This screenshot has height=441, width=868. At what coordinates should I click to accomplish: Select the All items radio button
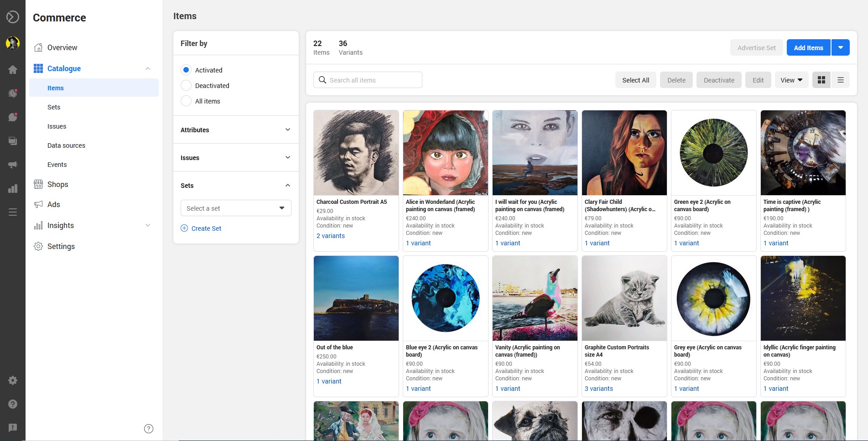(x=186, y=101)
